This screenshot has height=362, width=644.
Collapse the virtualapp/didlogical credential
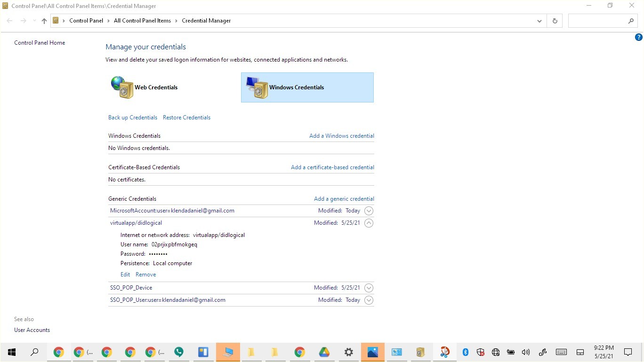click(369, 223)
